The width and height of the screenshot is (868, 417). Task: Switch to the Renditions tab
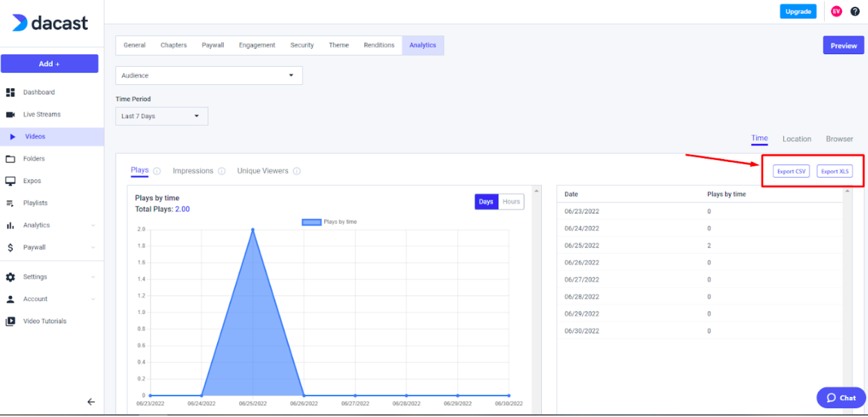(379, 45)
